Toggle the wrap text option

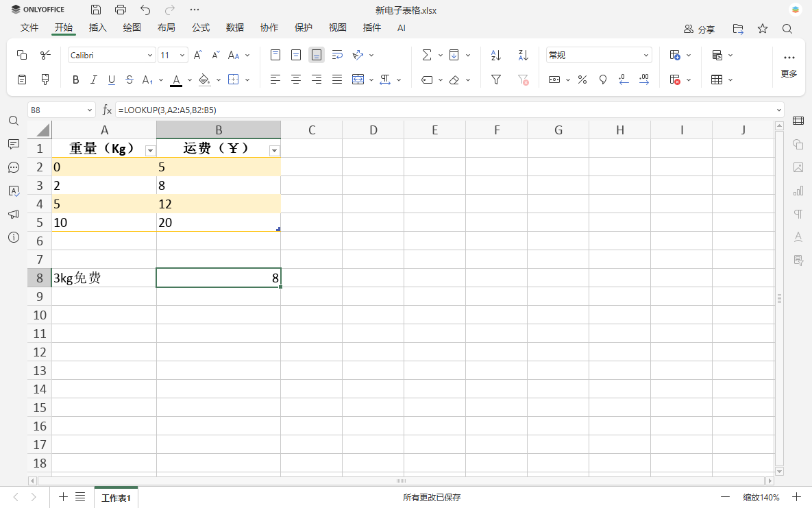[x=337, y=55]
